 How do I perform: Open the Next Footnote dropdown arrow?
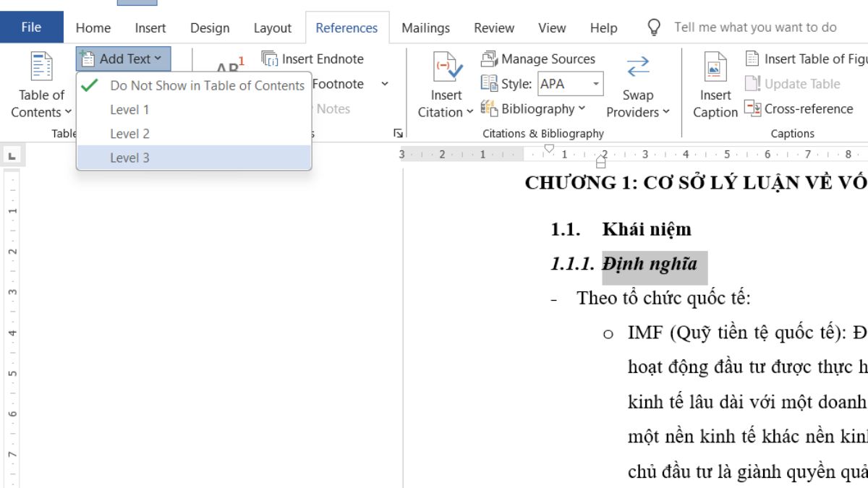pyautogui.click(x=385, y=84)
